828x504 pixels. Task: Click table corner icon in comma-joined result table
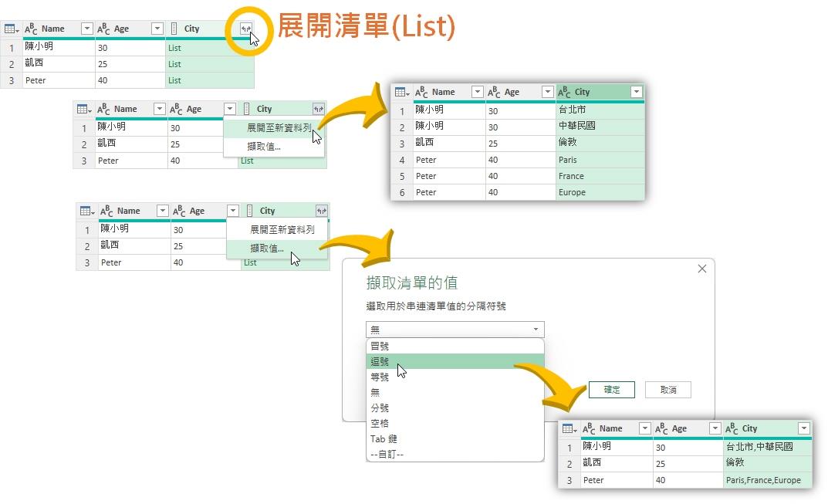[569, 429]
